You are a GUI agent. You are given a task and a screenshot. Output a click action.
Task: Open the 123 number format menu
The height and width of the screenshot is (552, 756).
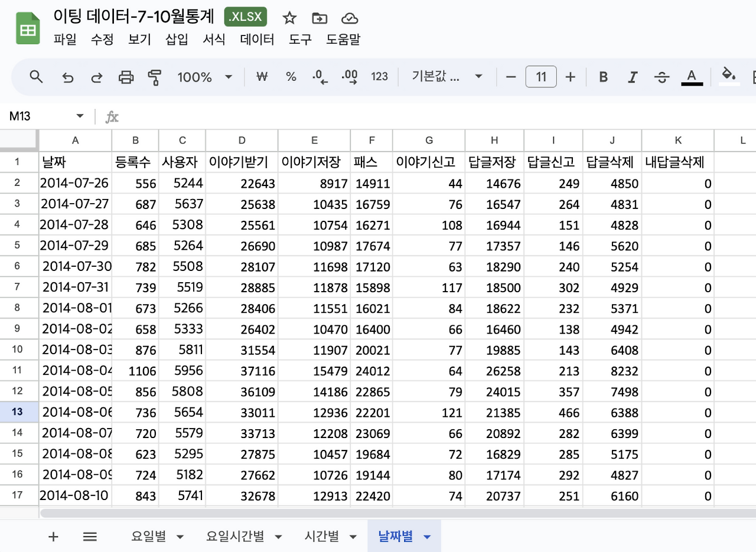coord(379,77)
